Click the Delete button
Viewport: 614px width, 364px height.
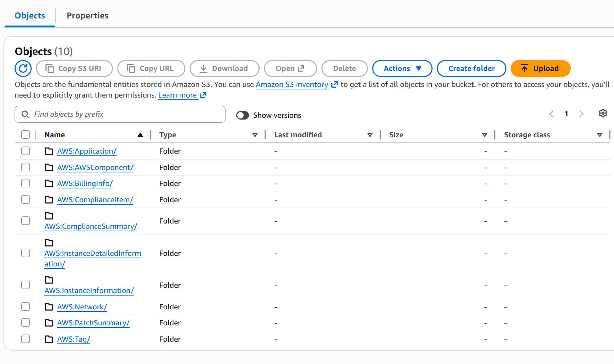point(344,68)
